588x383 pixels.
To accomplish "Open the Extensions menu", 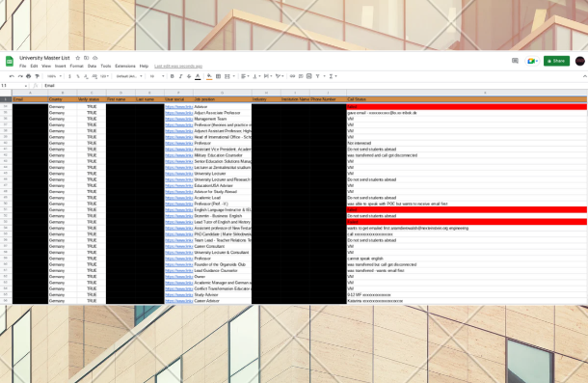I will click(125, 67).
